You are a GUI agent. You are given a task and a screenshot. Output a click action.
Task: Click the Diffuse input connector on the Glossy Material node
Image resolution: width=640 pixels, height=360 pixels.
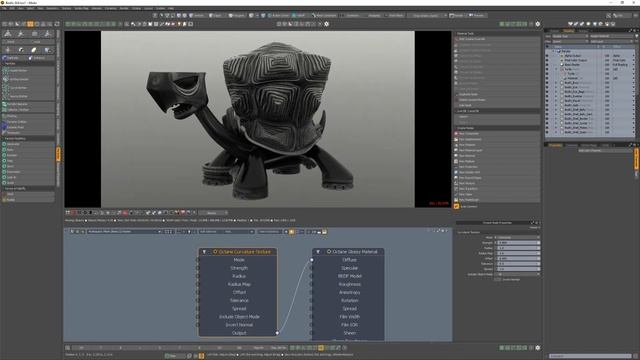click(x=311, y=260)
